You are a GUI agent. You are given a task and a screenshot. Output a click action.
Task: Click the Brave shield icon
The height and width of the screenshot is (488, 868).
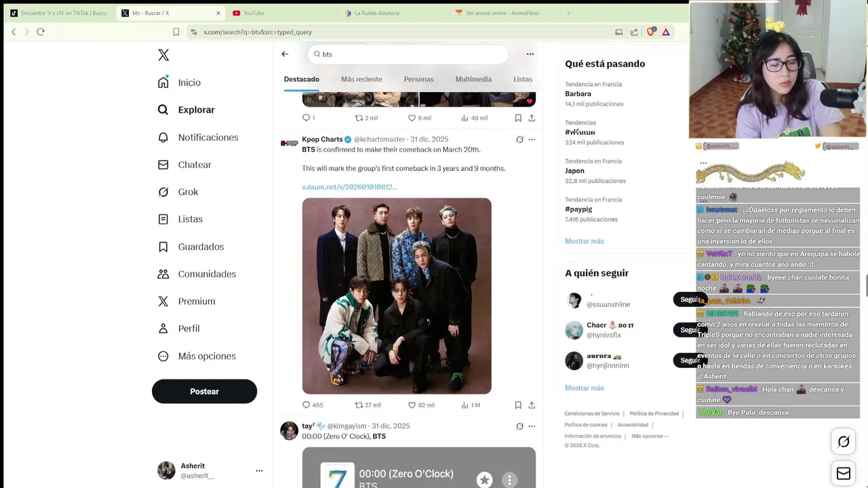[x=651, y=32]
